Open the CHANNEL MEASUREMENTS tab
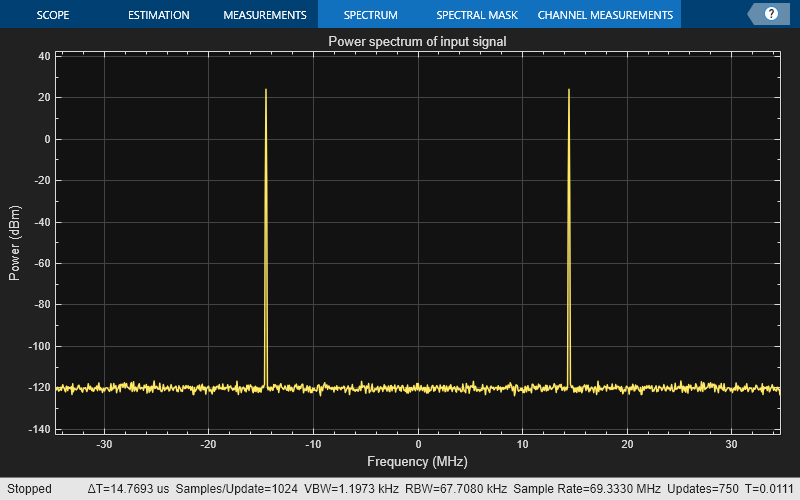Viewport: 800px width, 500px height. click(605, 15)
